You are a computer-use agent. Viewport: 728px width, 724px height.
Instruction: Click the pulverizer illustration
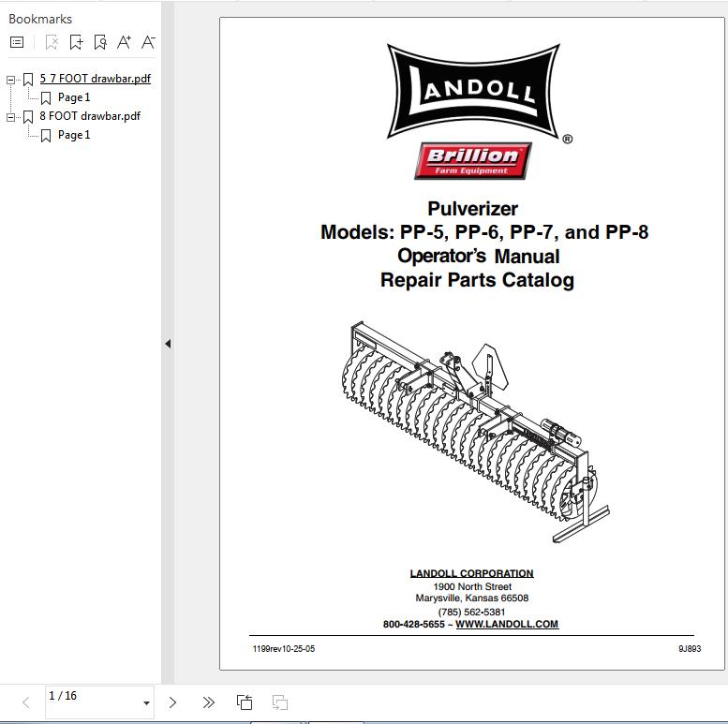click(x=476, y=432)
